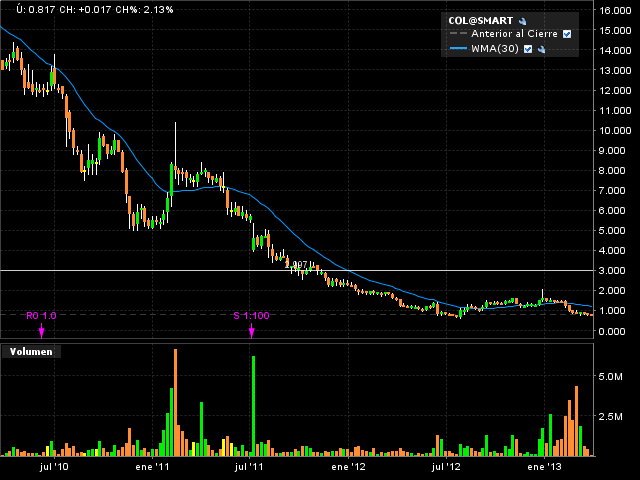The image size is (640, 480).
Task: Click 16.000 on the price axis
Action: point(615,11)
